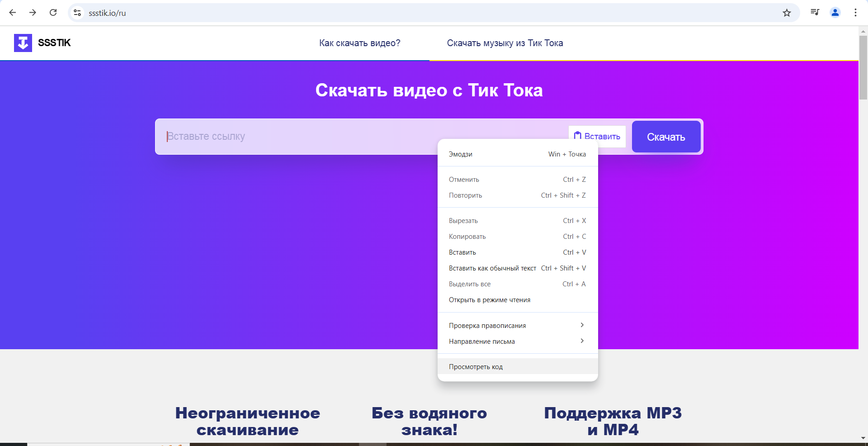
Task: Choose 'Отменить' in context menu
Action: pos(518,180)
